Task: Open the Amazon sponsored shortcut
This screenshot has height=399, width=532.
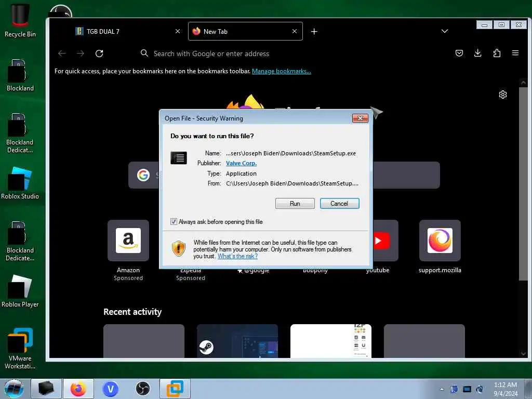Action: point(128,241)
